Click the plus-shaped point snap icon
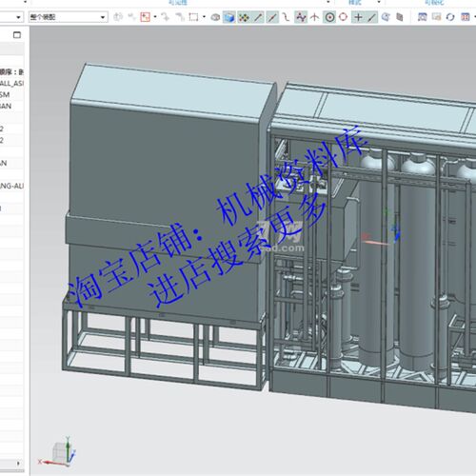The height and width of the screenshot is (476, 476). coord(358,17)
